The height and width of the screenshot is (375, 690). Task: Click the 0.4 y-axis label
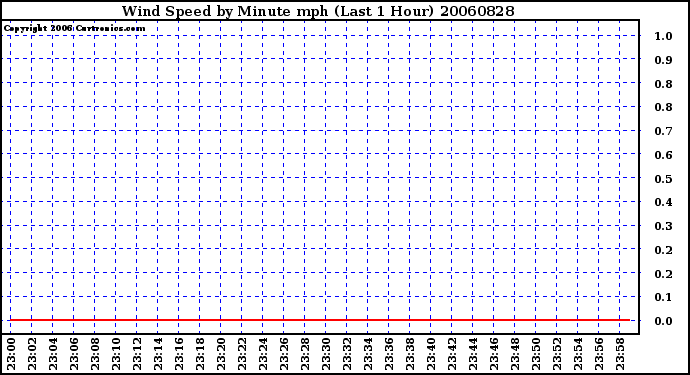pos(663,202)
